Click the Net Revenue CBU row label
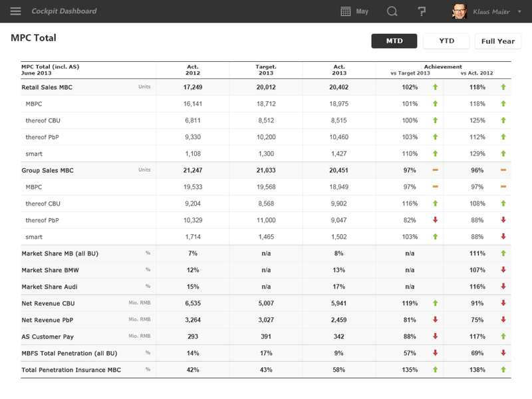Image resolution: width=532 pixels, height=399 pixels. point(49,303)
